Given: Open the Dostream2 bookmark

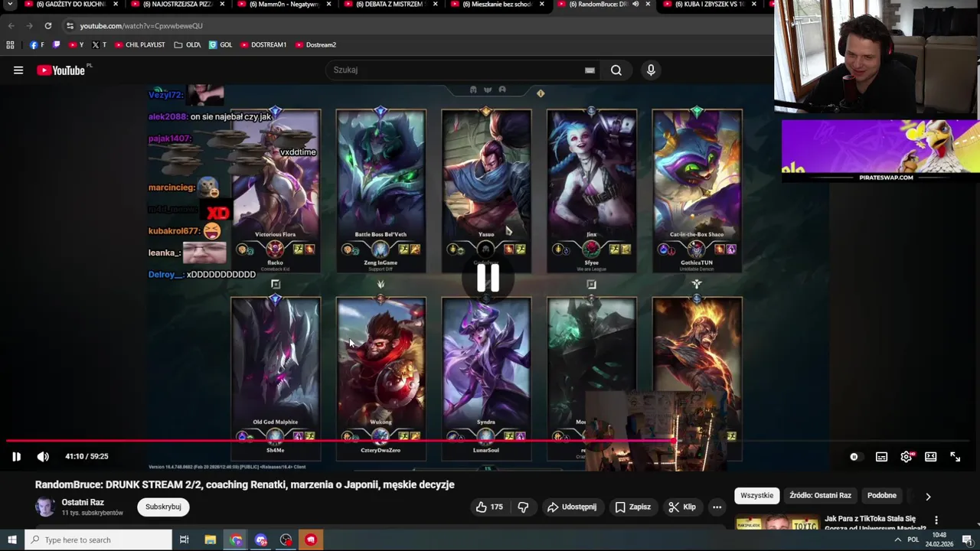Looking at the screenshot, I should [x=315, y=45].
